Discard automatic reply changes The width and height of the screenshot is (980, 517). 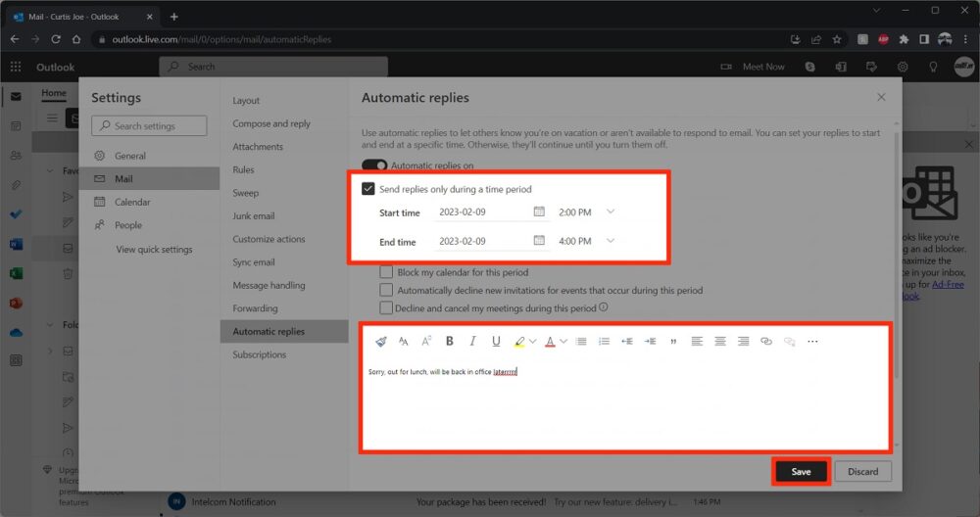click(x=862, y=471)
